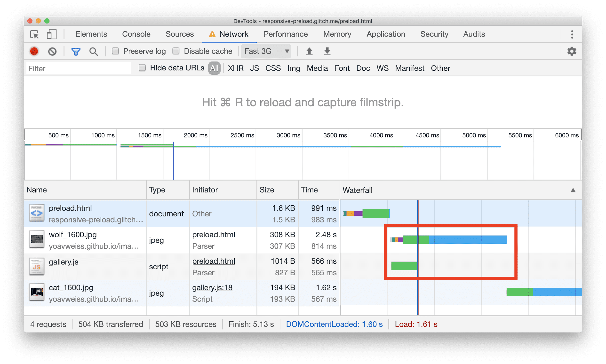This screenshot has height=364, width=606.
Task: Click the import HAR upload arrow icon
Action: pos(309,52)
